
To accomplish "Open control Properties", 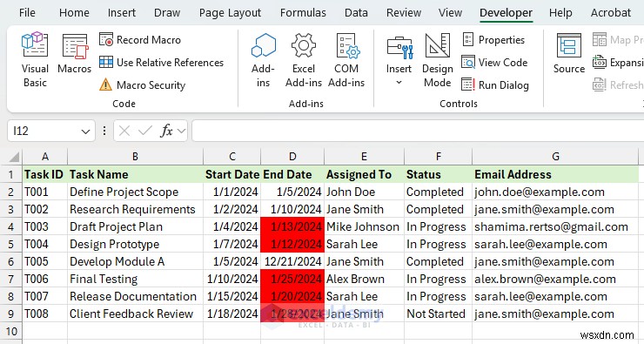I will pyautogui.click(x=493, y=40).
